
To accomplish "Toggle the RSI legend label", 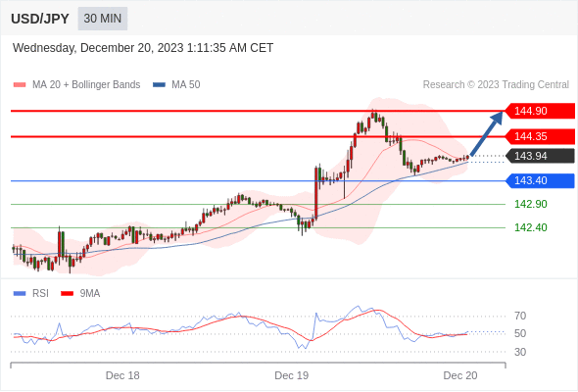I will (x=40, y=294).
